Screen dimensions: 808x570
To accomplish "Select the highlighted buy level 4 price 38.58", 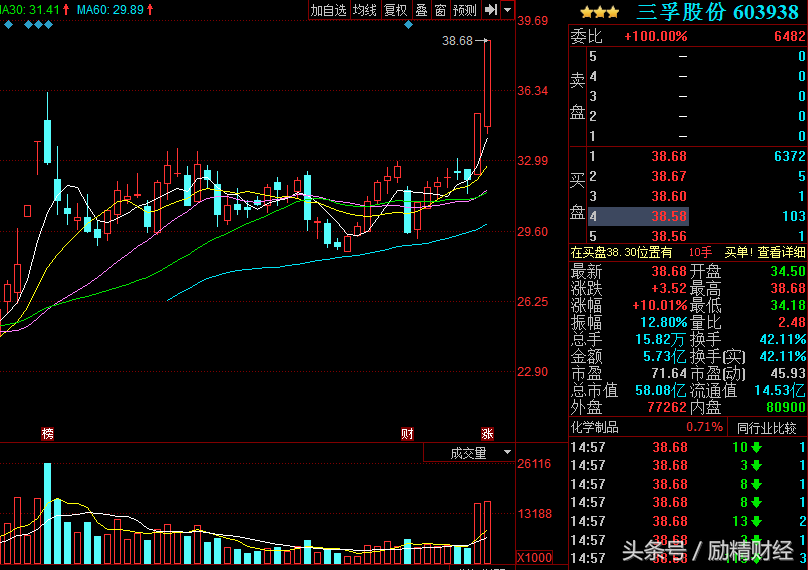I will 669,216.
